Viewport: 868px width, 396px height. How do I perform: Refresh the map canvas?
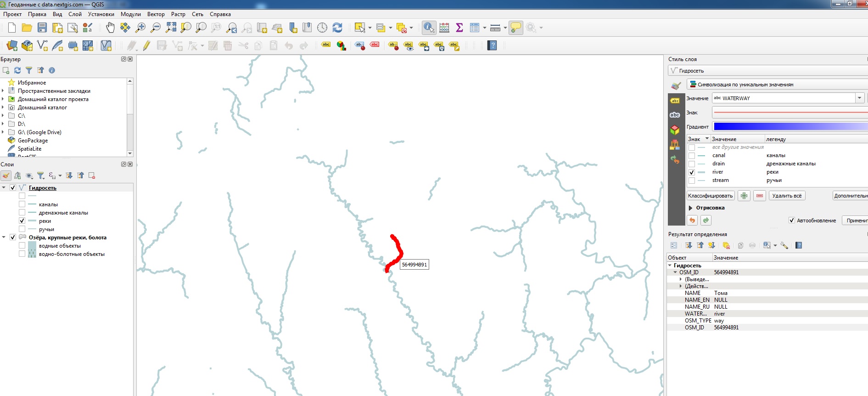pyautogui.click(x=337, y=28)
